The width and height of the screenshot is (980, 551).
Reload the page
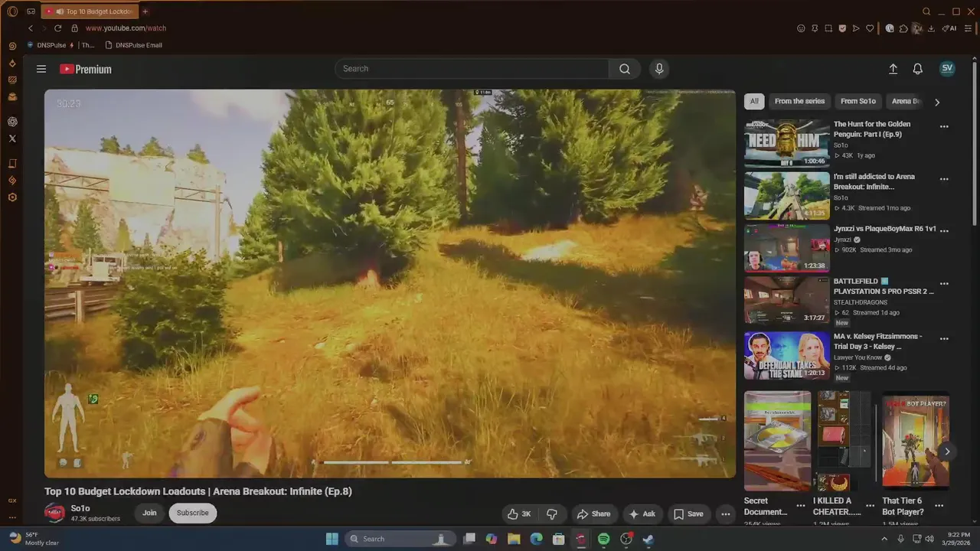click(57, 28)
